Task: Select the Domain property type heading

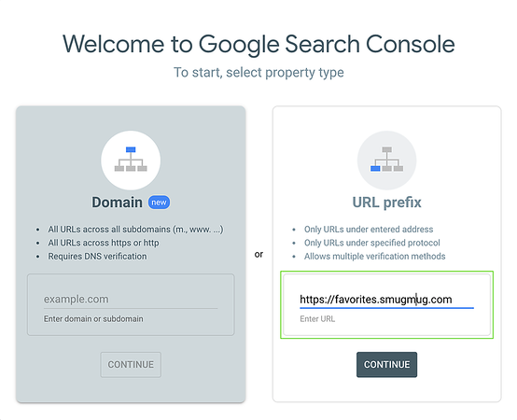Action: 117,203
